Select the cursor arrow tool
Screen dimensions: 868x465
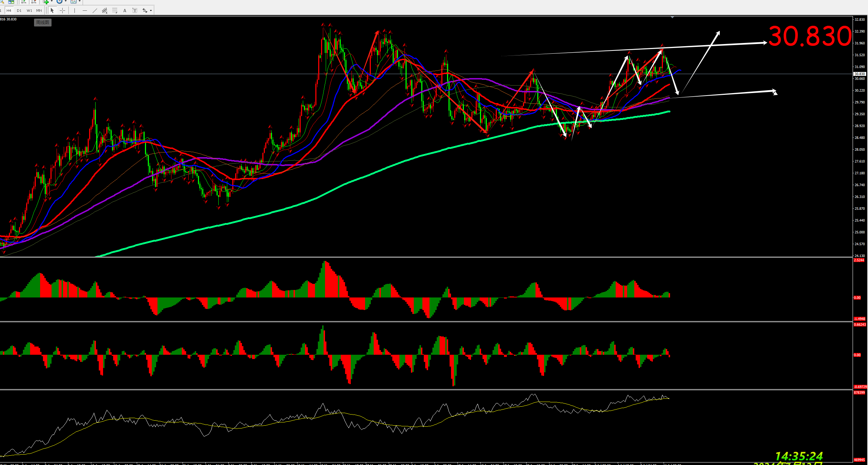tap(52, 10)
